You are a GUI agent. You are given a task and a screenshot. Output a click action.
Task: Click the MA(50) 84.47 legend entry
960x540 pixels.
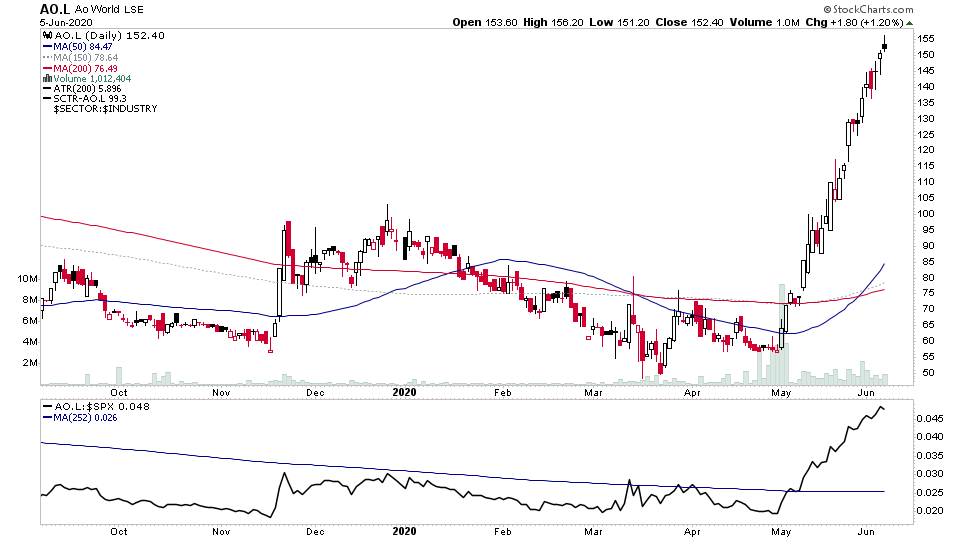[x=78, y=47]
